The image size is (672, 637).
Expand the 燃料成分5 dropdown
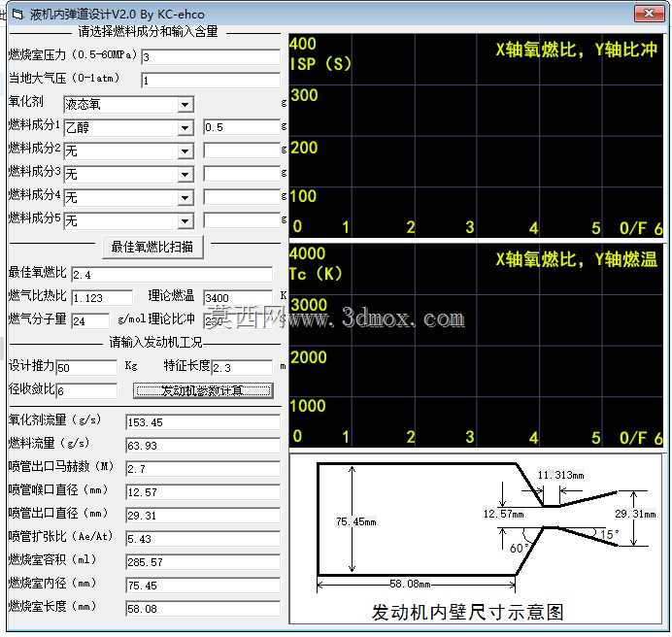point(185,221)
